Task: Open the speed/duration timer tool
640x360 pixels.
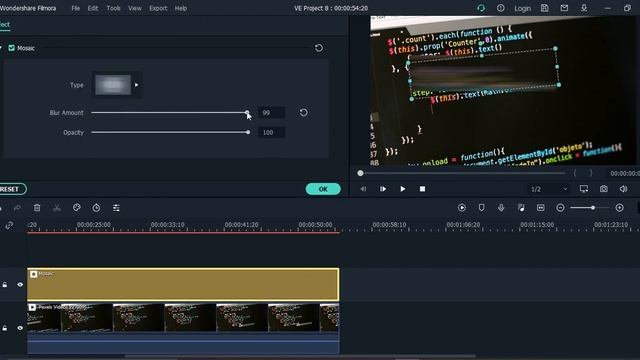Action: pos(96,208)
